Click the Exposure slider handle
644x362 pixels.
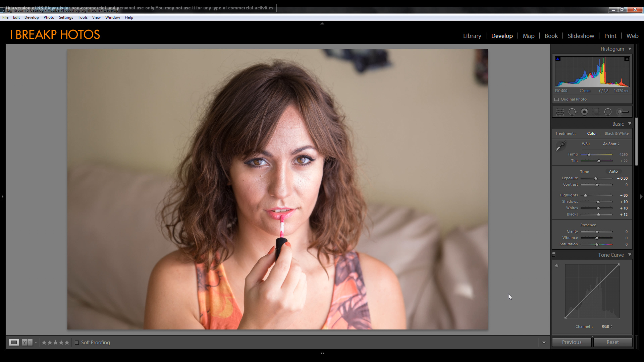[596, 179]
